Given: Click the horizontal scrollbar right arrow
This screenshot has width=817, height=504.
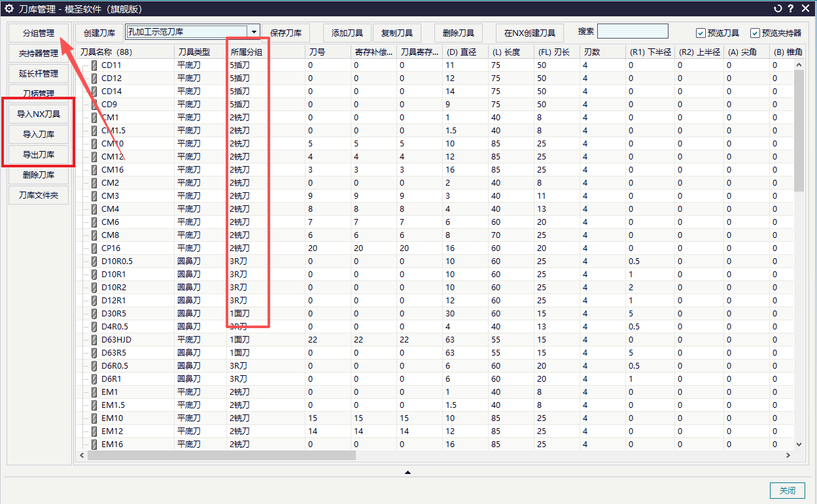Looking at the screenshot, I should pyautogui.click(x=788, y=455).
